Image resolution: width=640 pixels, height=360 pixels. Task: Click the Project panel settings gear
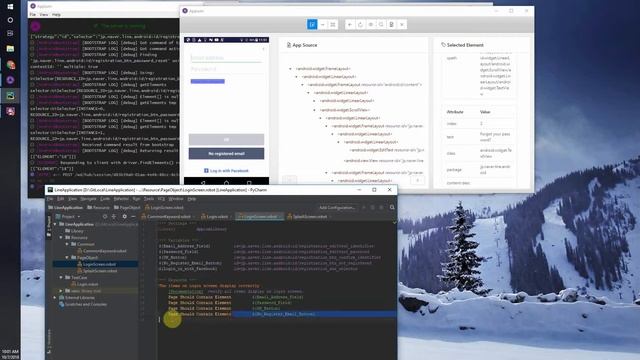[124, 216]
